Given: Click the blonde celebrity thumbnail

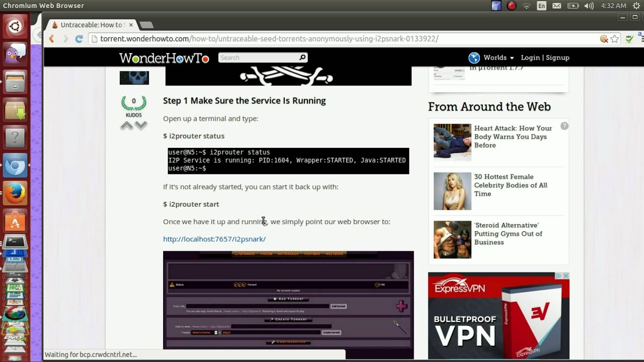Looking at the screenshot, I should coord(452,191).
